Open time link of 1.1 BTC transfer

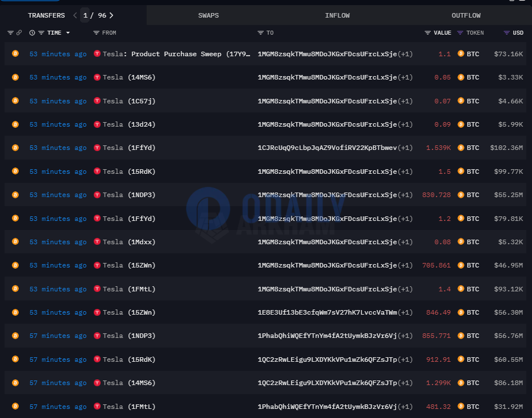tap(57, 54)
